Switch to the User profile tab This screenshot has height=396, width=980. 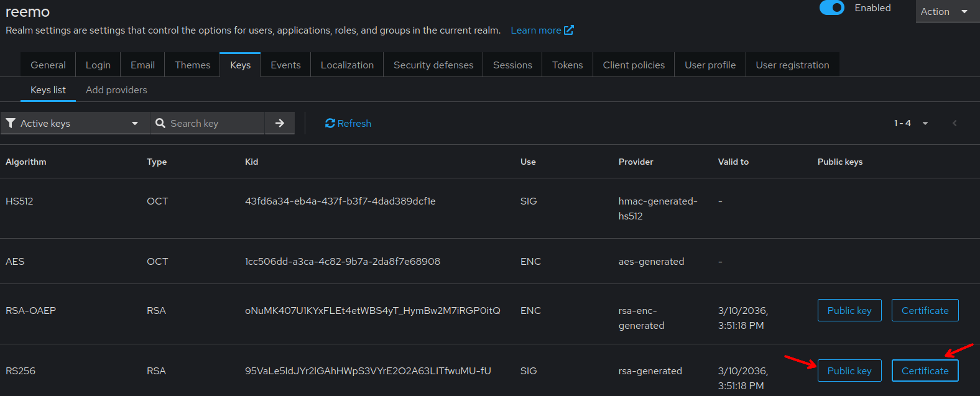click(x=710, y=65)
